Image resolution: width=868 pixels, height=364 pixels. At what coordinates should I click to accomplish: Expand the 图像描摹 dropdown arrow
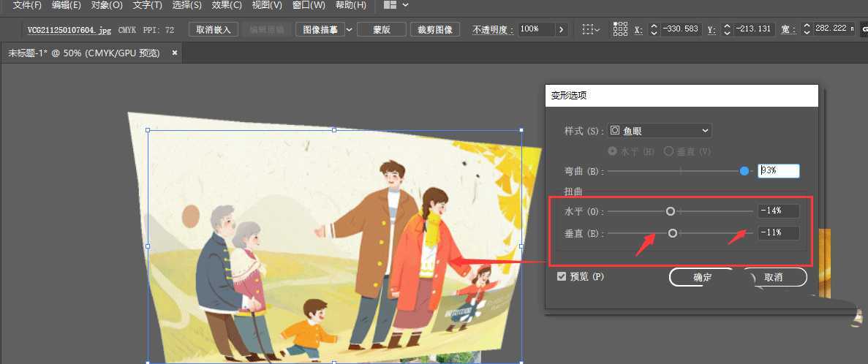(x=349, y=29)
